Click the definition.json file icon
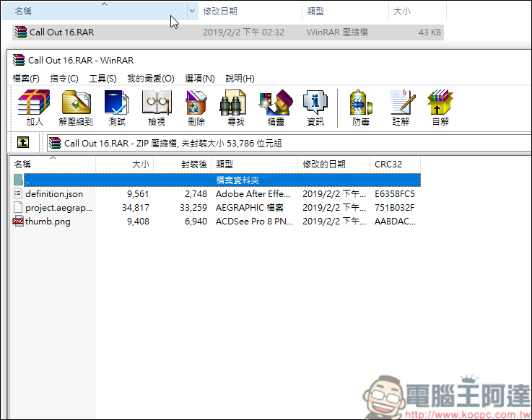The image size is (532, 420). click(18, 193)
